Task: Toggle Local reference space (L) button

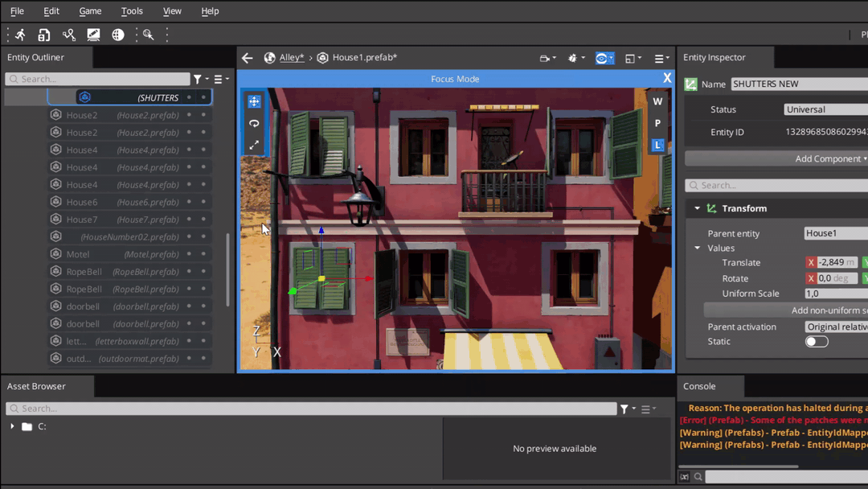Action: pyautogui.click(x=657, y=145)
